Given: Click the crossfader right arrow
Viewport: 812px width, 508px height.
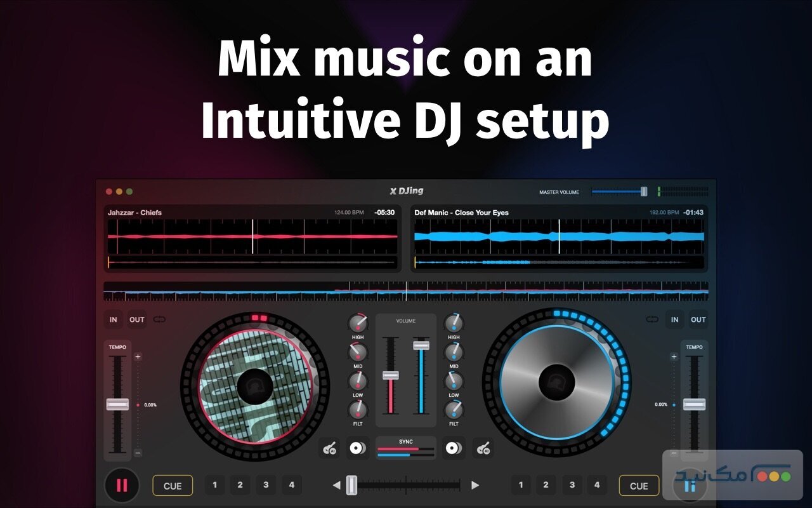Looking at the screenshot, I should [x=475, y=485].
